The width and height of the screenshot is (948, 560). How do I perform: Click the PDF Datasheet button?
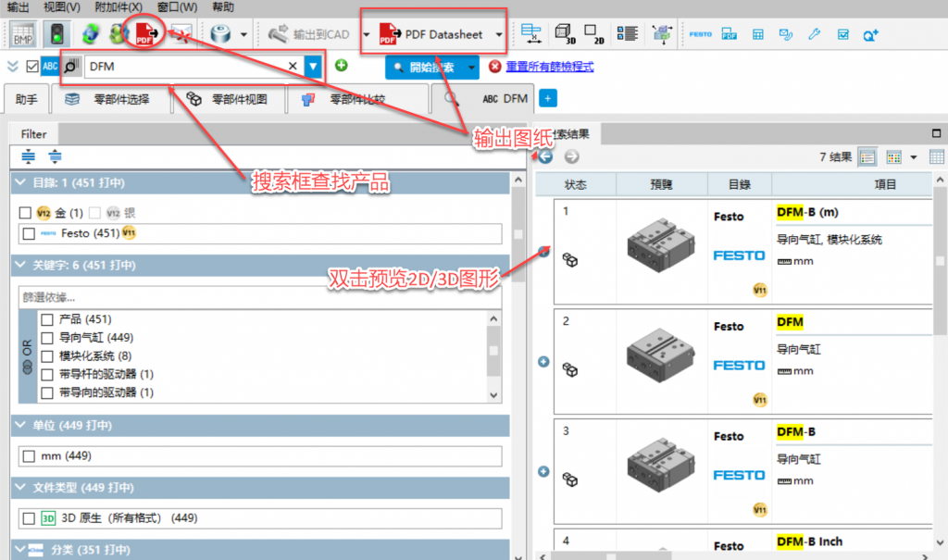pyautogui.click(x=430, y=34)
